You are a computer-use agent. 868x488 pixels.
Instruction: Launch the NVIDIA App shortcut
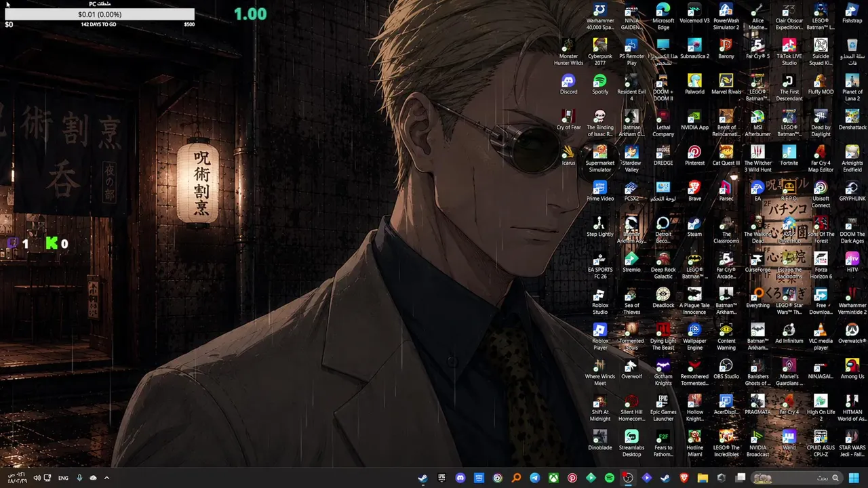click(x=694, y=119)
